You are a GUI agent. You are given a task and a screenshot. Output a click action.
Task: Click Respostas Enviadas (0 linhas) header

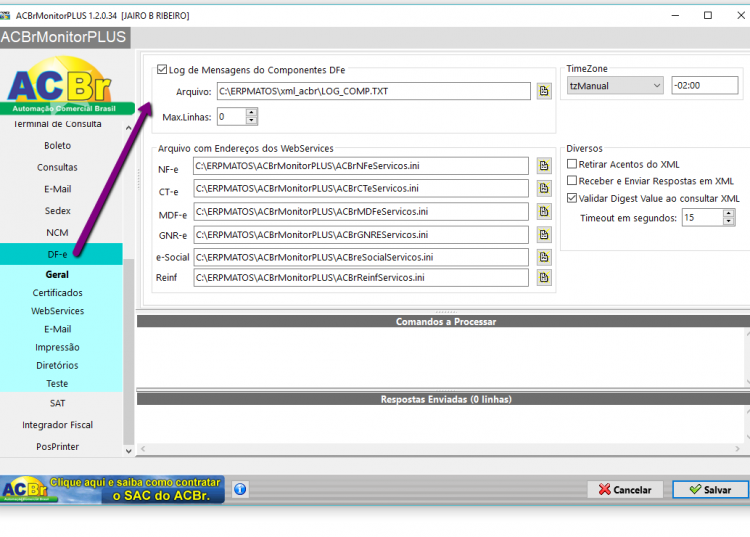pos(445,399)
